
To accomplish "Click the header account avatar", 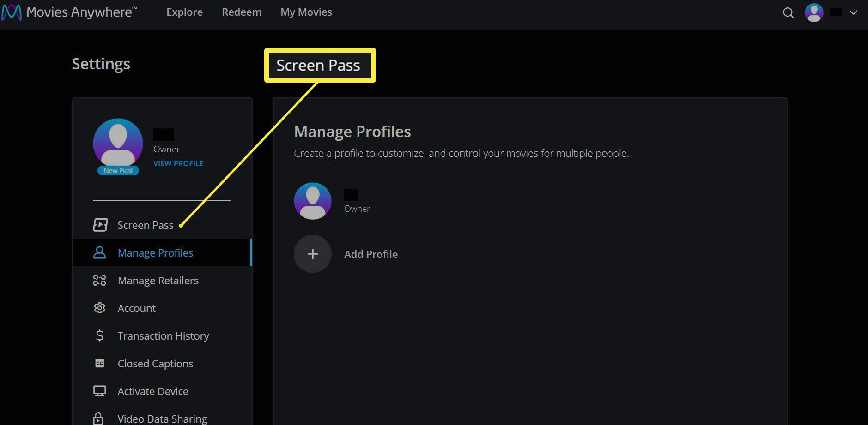I will point(814,12).
